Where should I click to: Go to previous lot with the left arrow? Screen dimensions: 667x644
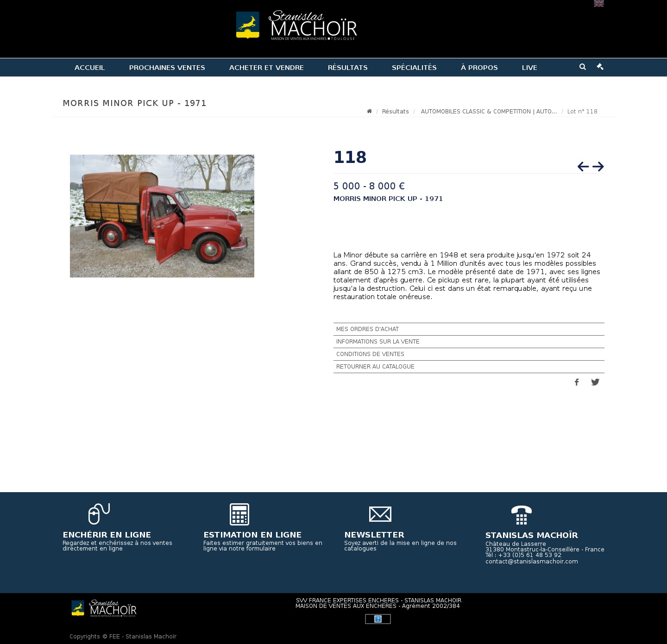[583, 166]
